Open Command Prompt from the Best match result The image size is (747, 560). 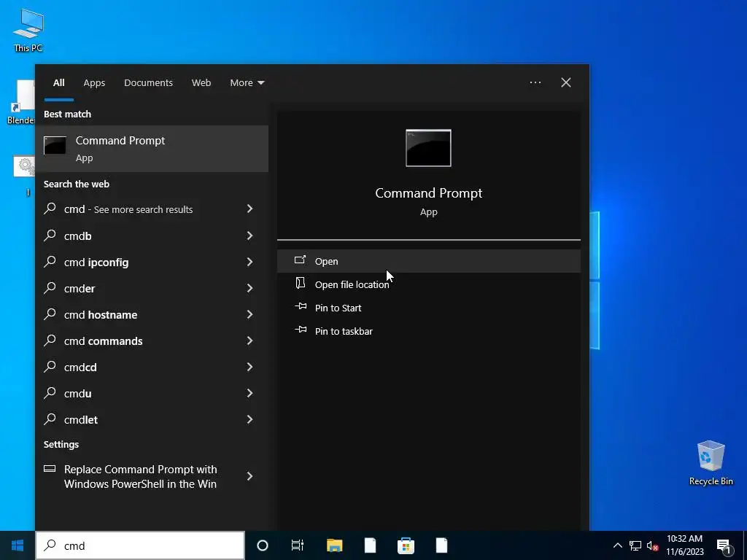[x=152, y=149]
